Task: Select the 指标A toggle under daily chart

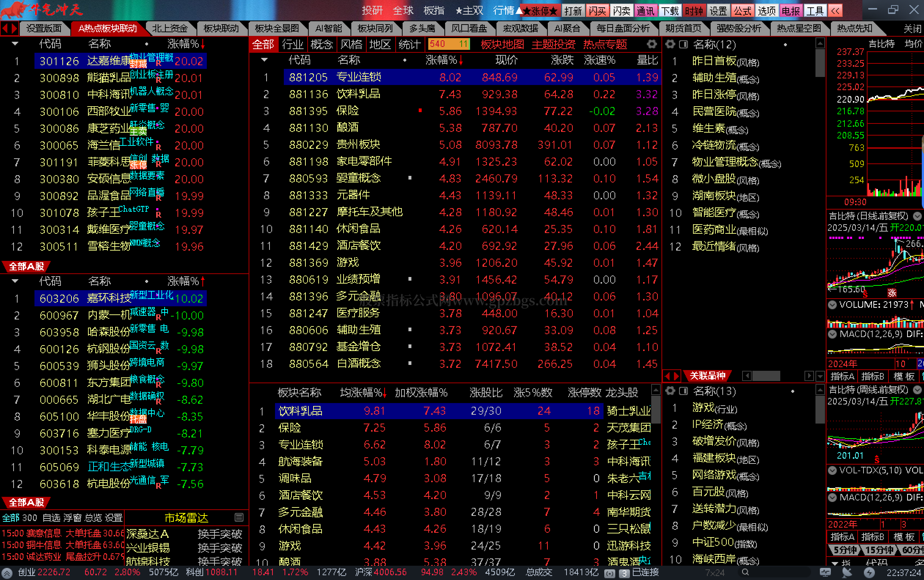Action: point(842,376)
